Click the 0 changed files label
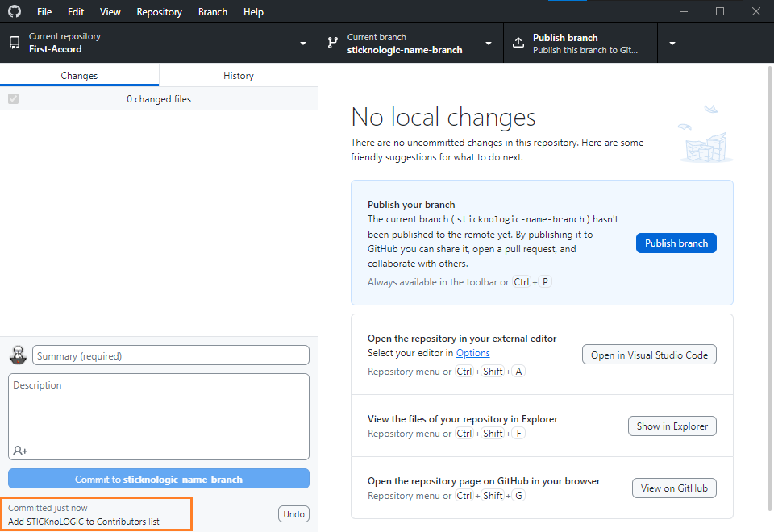774x532 pixels. [159, 98]
